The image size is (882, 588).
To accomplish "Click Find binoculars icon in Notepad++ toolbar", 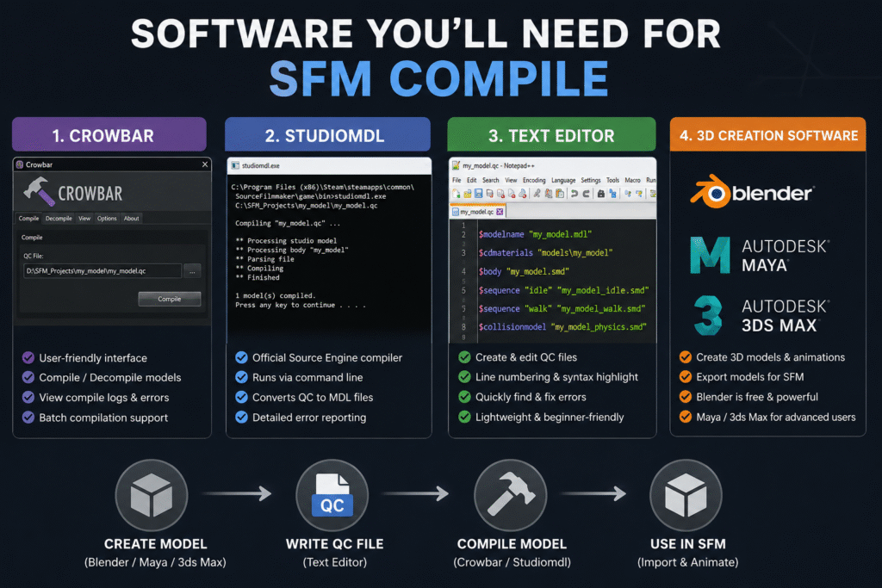I will [x=600, y=194].
